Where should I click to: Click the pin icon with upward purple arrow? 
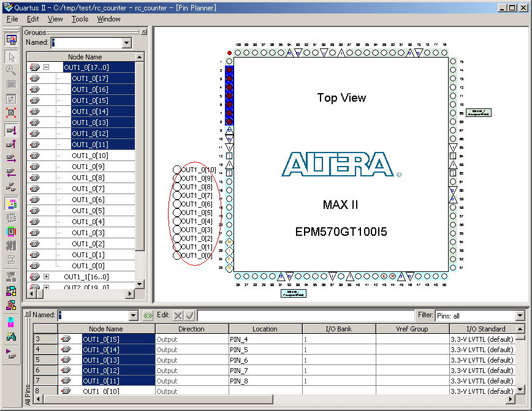coord(11,144)
